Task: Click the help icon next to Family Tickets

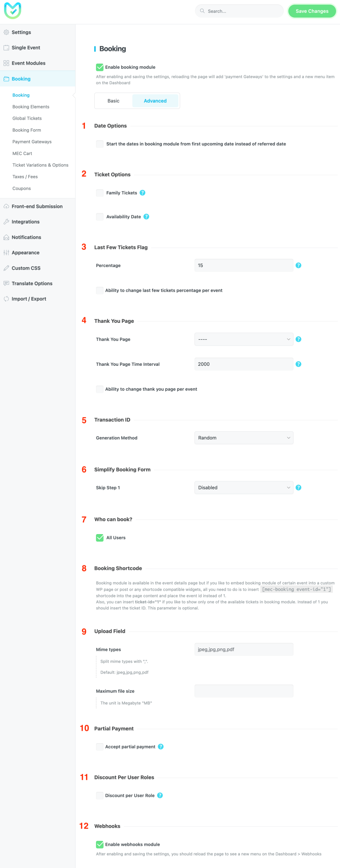Action: 142,193
